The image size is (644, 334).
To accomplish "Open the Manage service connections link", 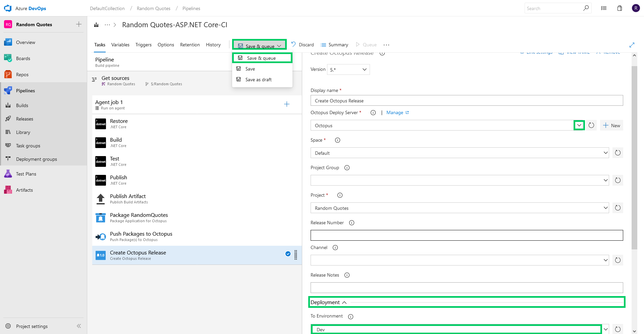I will tap(397, 112).
